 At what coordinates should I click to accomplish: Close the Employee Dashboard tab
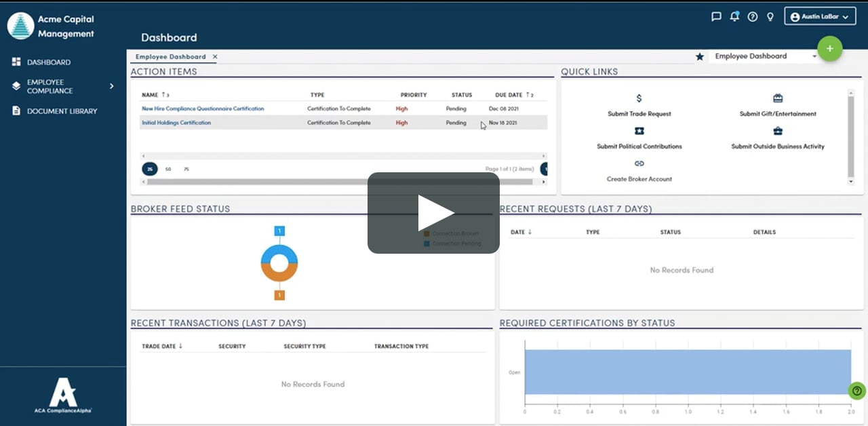[x=215, y=57]
